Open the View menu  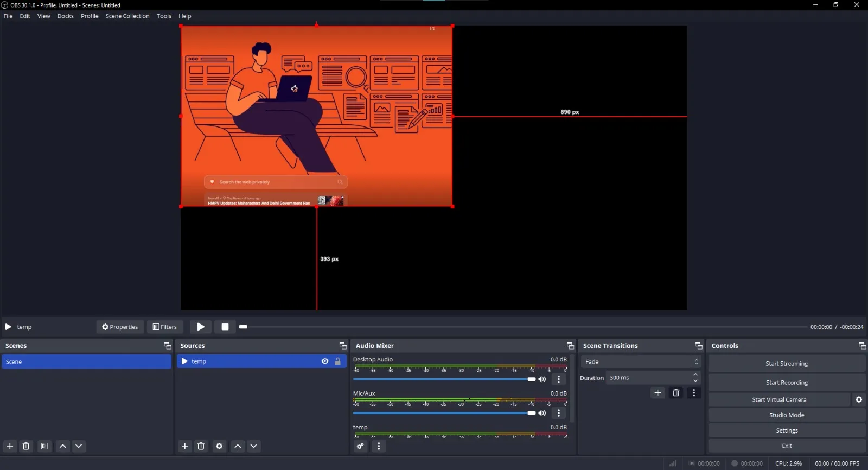click(x=44, y=16)
